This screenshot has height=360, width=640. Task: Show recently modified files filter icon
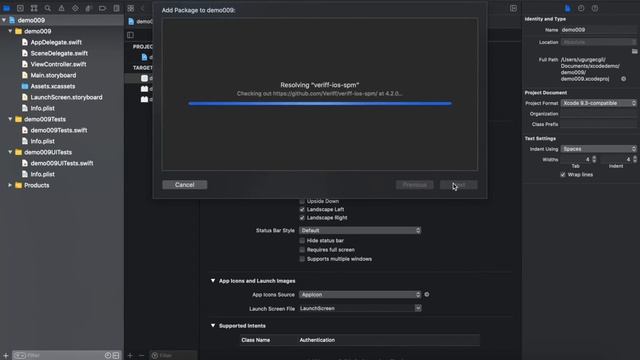point(108,356)
